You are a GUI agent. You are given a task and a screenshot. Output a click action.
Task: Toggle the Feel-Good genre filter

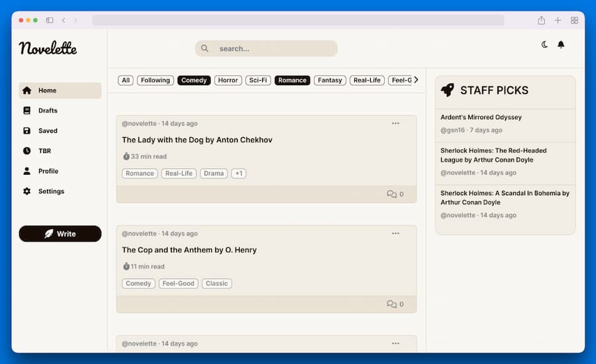pyautogui.click(x=401, y=80)
